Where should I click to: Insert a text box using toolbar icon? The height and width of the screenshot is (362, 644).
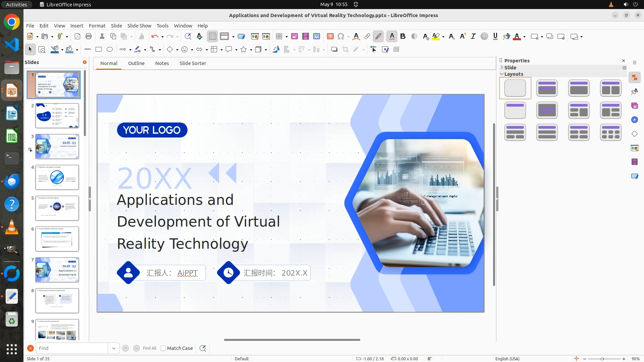[x=330, y=37]
